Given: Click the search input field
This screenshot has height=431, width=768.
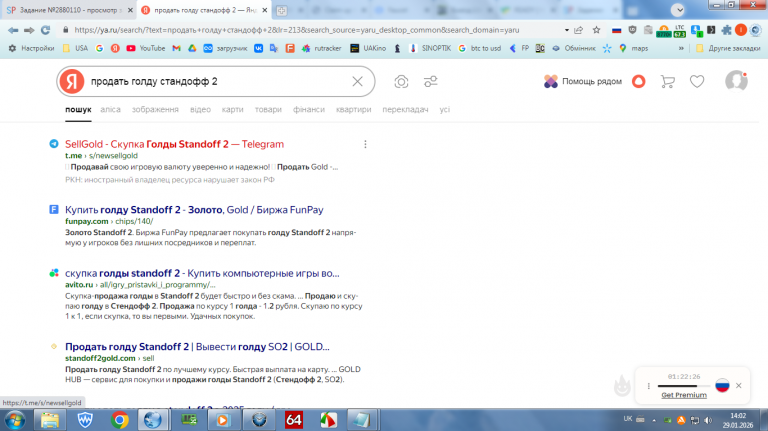Looking at the screenshot, I should 218,81.
